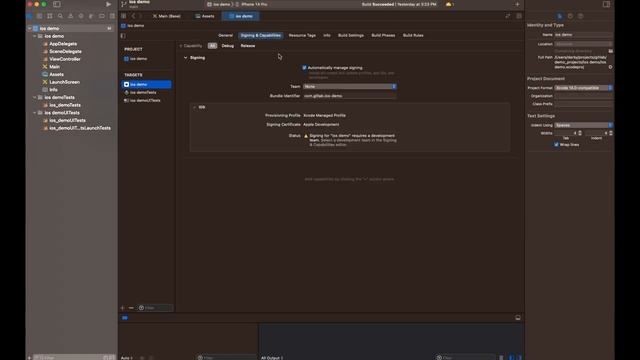
Task: Click the Tab width stepper
Action: 580,133
